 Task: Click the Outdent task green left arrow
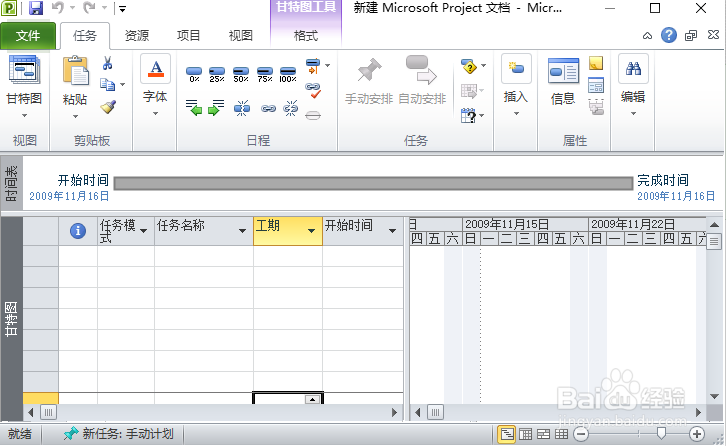click(194, 108)
